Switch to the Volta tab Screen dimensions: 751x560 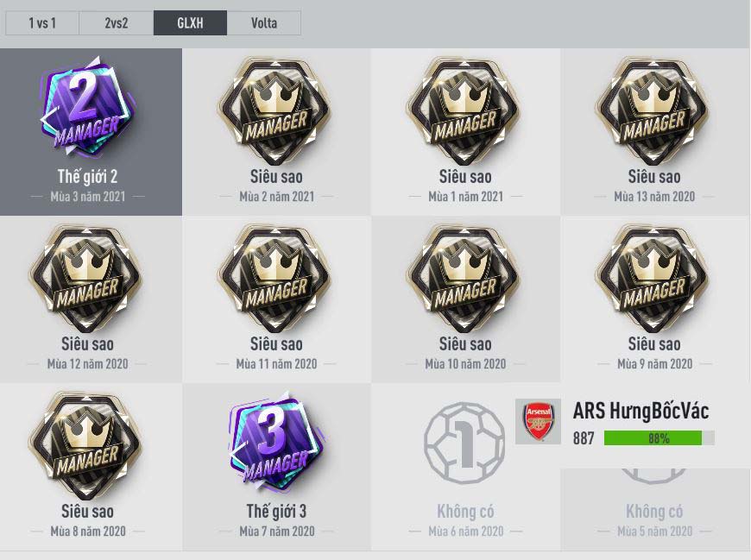(x=264, y=23)
